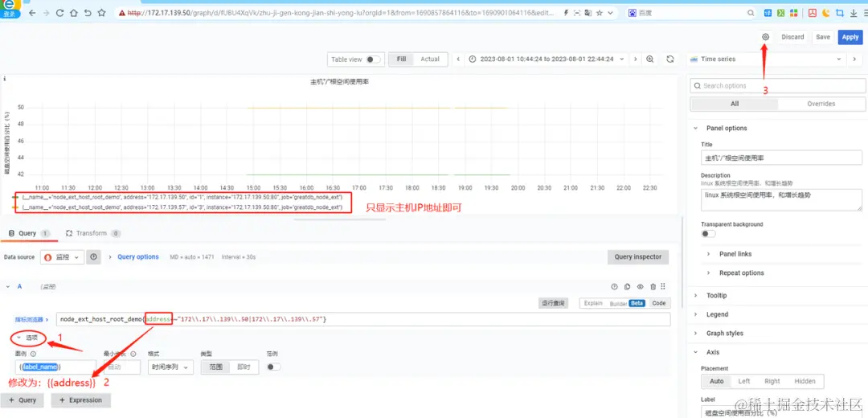868x418 pixels.
Task: Switch to the Query tab
Action: (x=29, y=233)
